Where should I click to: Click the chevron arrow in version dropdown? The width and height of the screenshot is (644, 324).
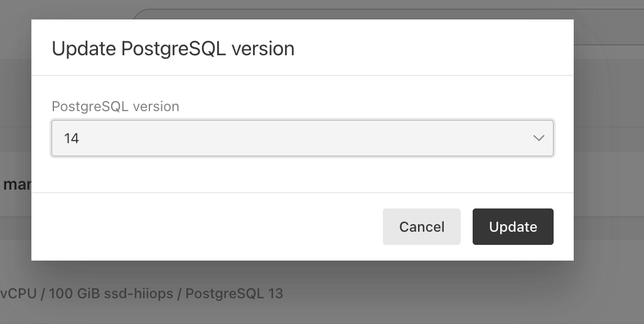pos(538,138)
